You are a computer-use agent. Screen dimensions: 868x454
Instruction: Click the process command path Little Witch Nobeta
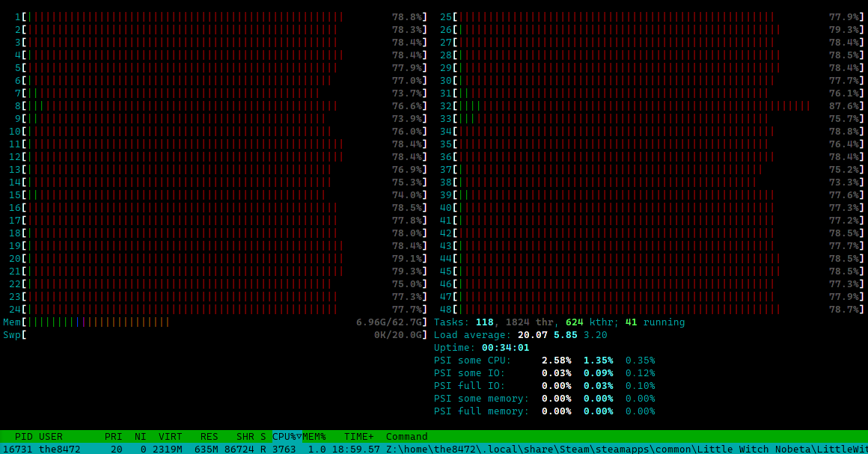tap(626, 449)
